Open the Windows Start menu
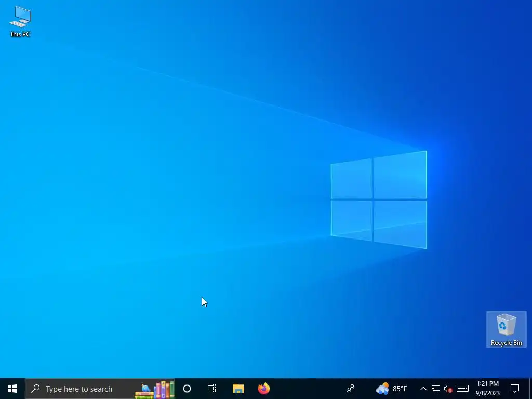Viewport: 532px width, 399px height. 12,389
